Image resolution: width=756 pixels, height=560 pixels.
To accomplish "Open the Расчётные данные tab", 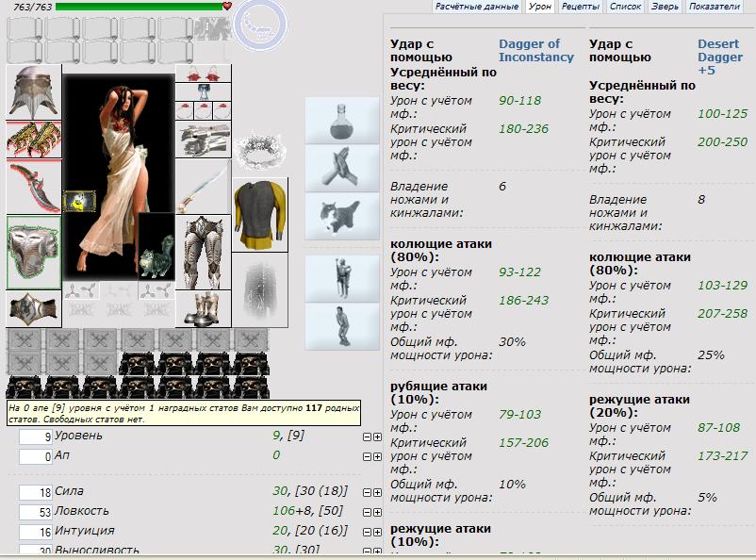I will tap(477, 7).
